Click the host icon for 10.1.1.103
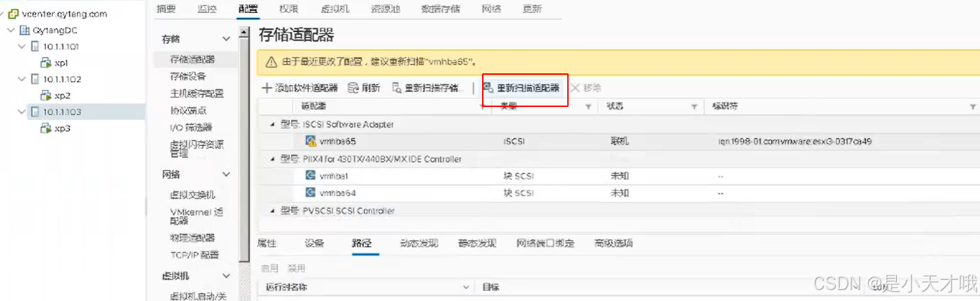The image size is (980, 301). click(36, 112)
